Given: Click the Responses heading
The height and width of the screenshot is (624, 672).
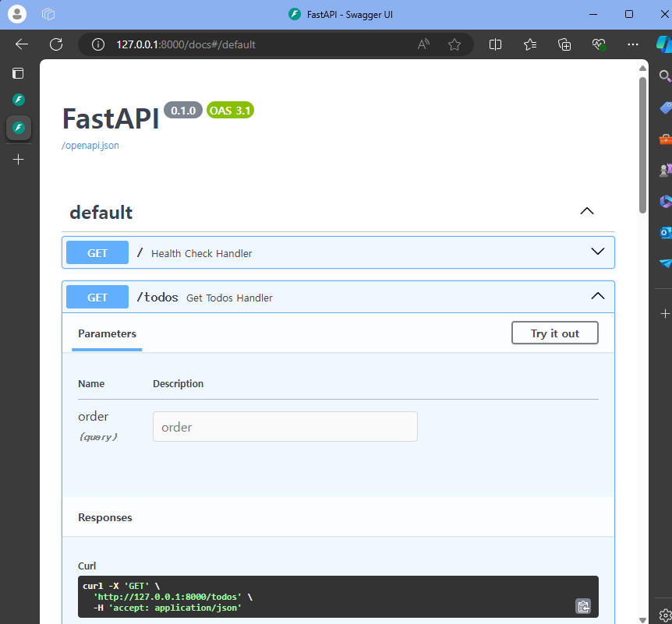Looking at the screenshot, I should click(105, 517).
